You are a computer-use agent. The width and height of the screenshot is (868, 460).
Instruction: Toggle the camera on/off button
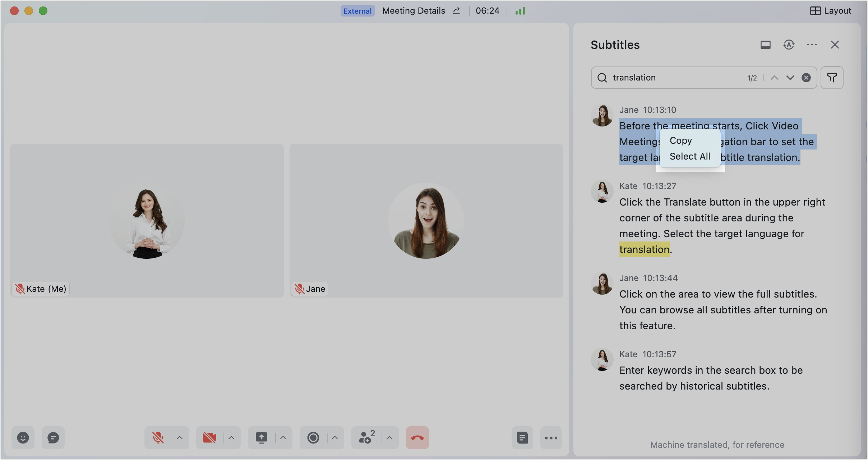point(210,438)
